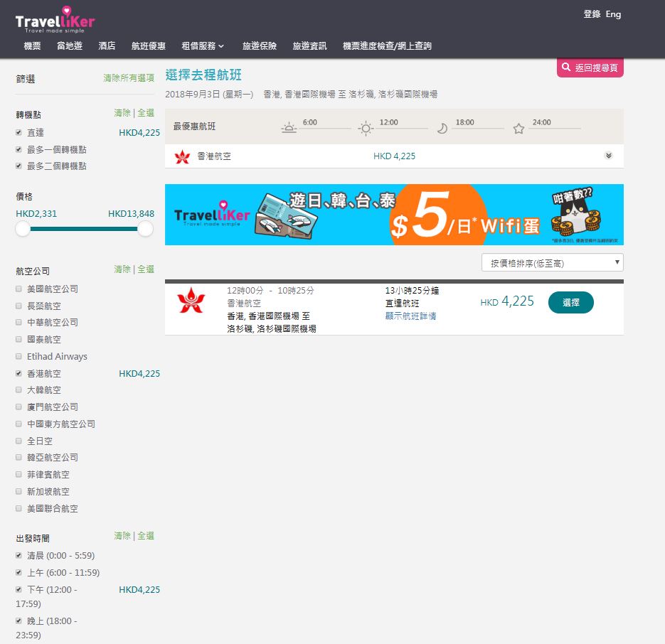Click the 登錄 login link
Image resolution: width=665 pixels, height=644 pixels.
(592, 14)
